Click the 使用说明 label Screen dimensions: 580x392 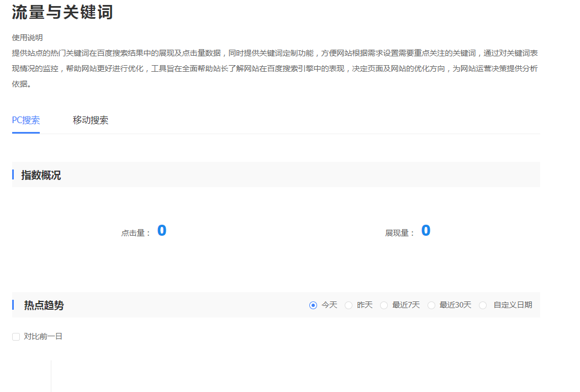28,38
